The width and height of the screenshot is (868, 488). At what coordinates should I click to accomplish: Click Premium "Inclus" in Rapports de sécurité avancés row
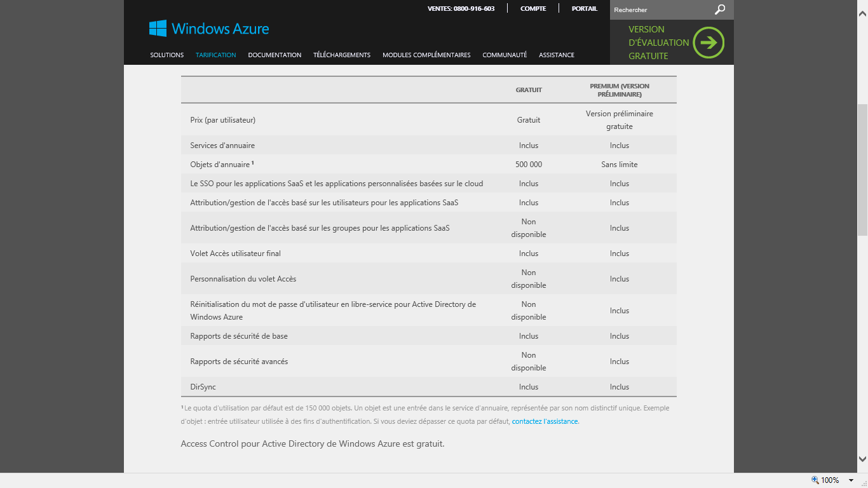click(x=620, y=362)
